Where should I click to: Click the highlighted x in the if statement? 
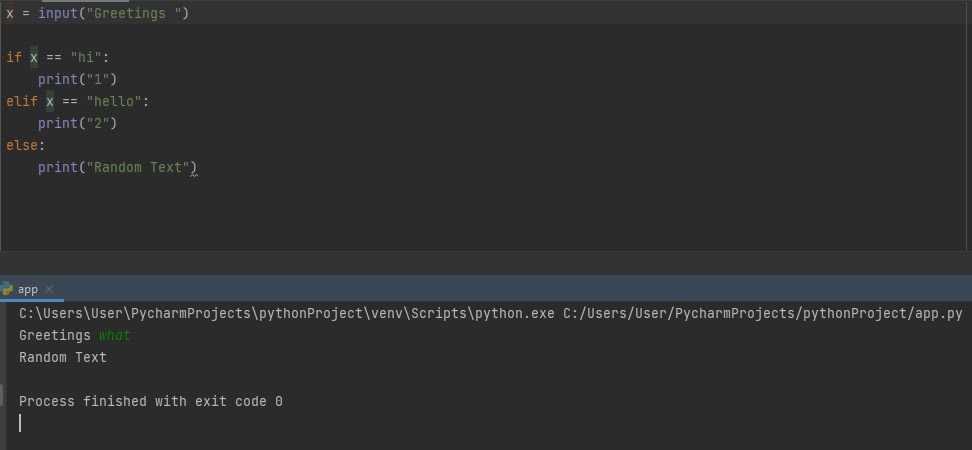click(x=34, y=57)
